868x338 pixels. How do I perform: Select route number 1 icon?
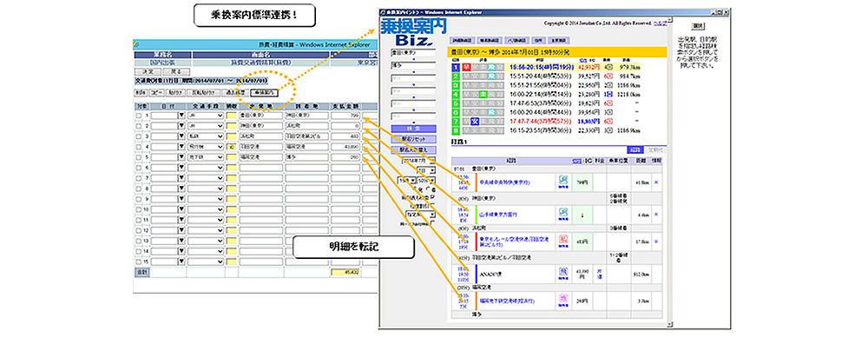tap(455, 68)
